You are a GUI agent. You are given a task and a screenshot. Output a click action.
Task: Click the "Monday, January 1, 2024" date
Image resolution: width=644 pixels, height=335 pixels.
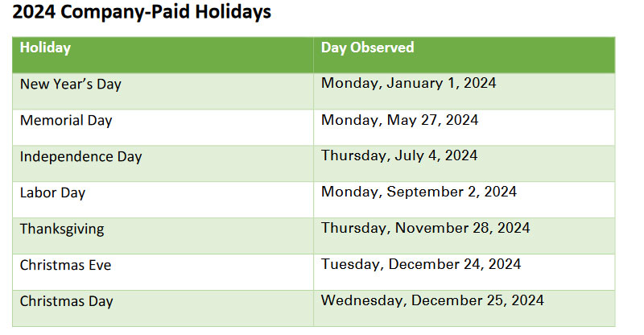pos(408,83)
